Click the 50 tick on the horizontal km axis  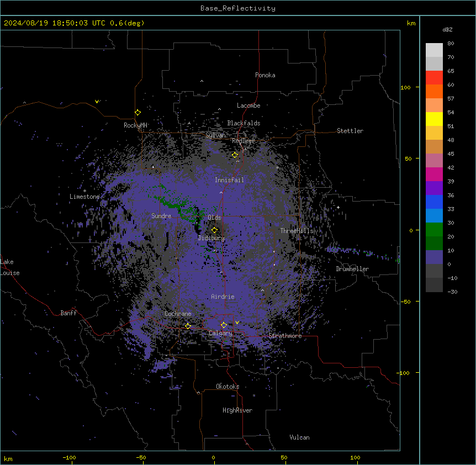tap(284, 457)
